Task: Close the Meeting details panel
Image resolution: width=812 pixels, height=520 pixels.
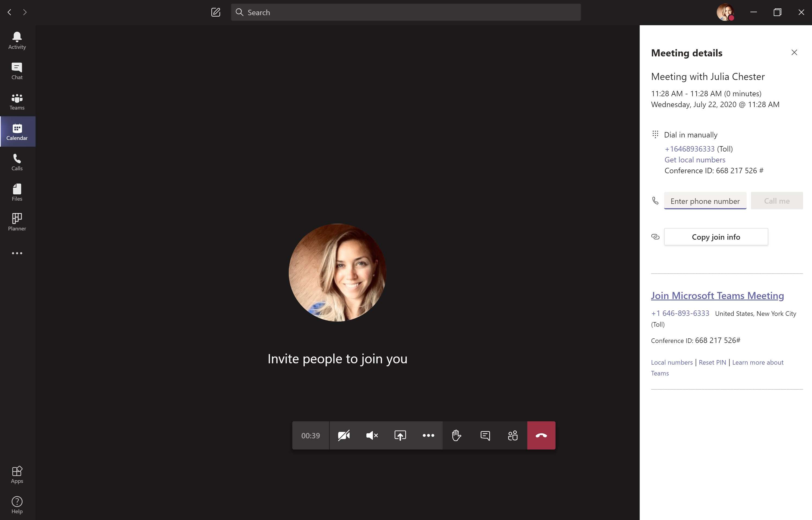Action: click(x=794, y=52)
